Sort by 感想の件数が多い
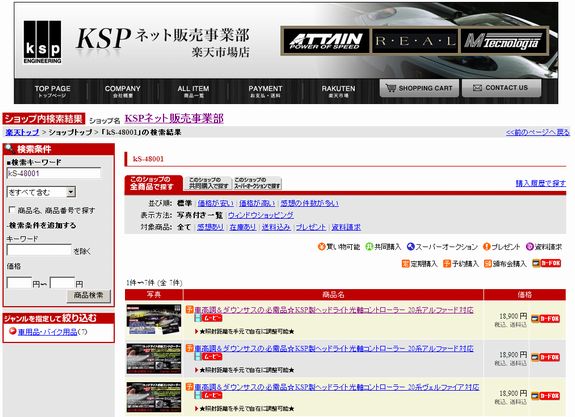 (310, 203)
